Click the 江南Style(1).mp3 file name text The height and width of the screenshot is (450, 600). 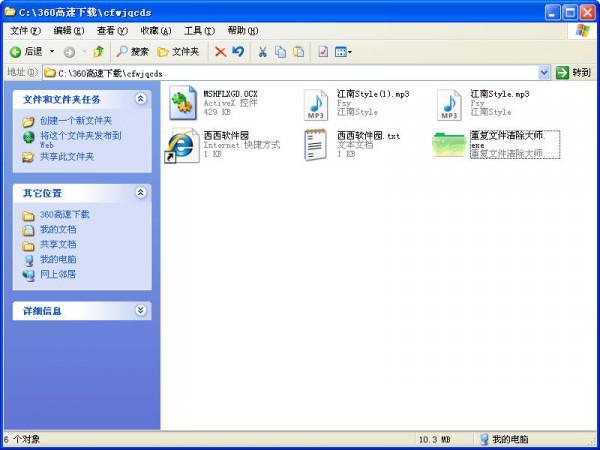[373, 94]
